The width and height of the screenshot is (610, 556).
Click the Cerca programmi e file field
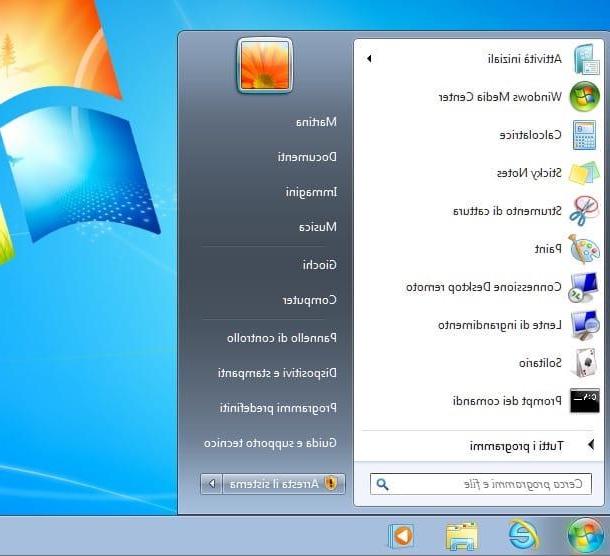481,484
